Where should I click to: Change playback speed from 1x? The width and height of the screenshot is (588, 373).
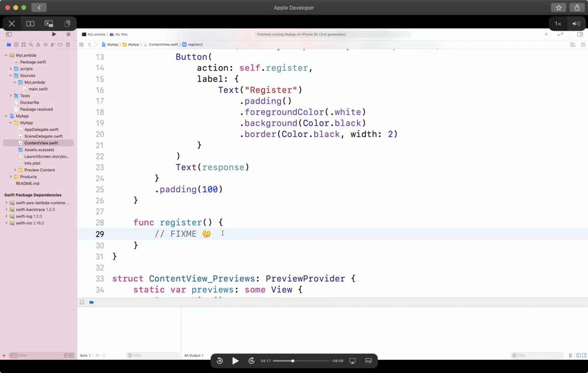(x=558, y=24)
